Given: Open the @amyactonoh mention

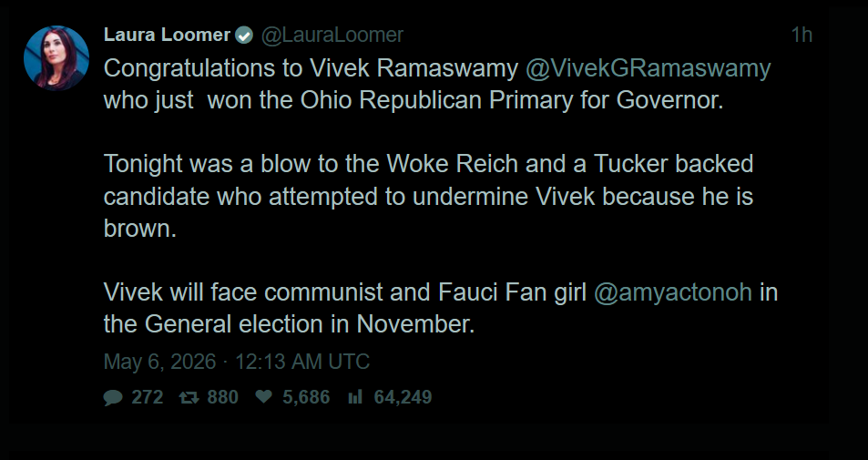Looking at the screenshot, I should pos(672,291).
